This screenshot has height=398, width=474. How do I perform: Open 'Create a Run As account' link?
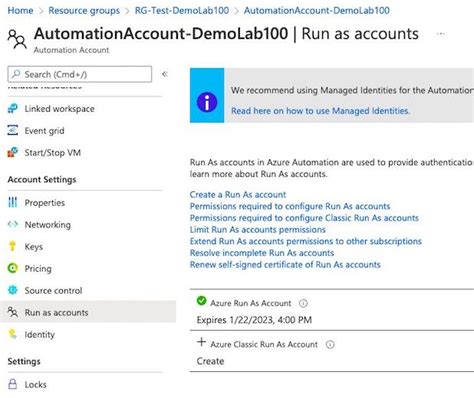238,194
